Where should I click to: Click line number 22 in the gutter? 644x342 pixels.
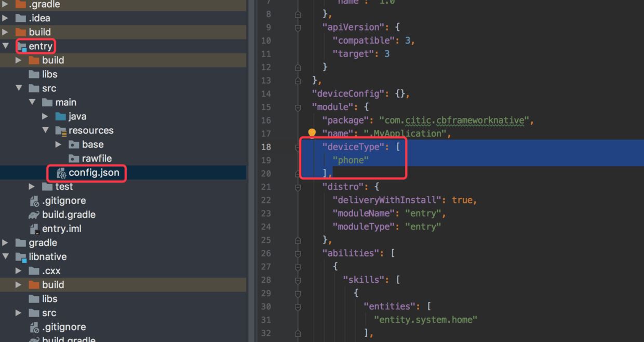point(265,200)
